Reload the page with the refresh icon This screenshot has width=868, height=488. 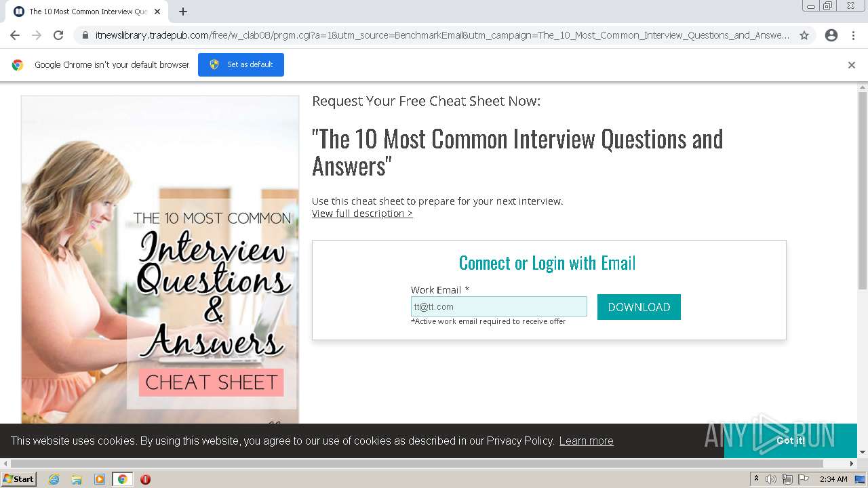[x=58, y=35]
